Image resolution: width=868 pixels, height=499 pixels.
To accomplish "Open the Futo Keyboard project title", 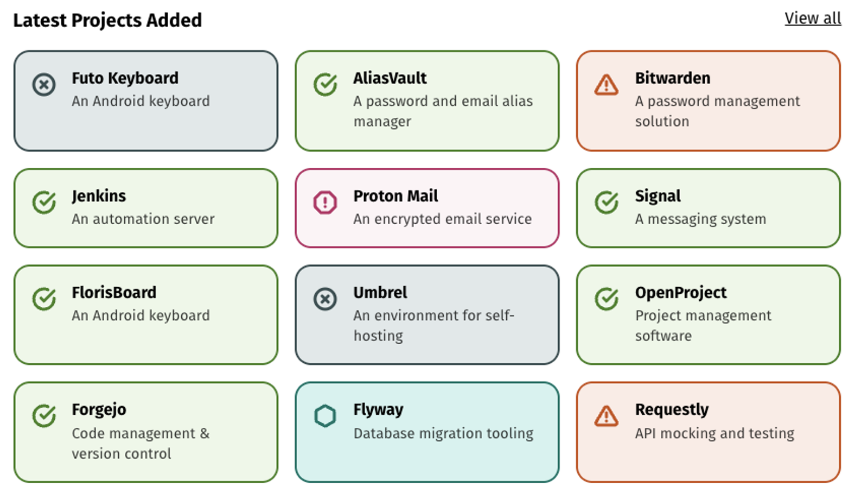I will [125, 78].
